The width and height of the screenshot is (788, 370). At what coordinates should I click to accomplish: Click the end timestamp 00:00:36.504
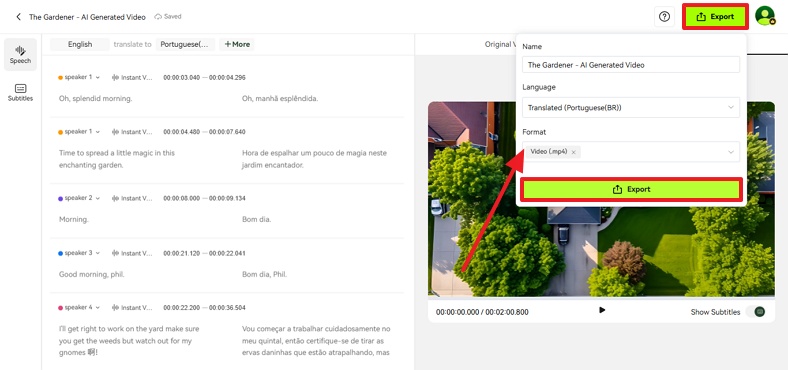coord(227,307)
